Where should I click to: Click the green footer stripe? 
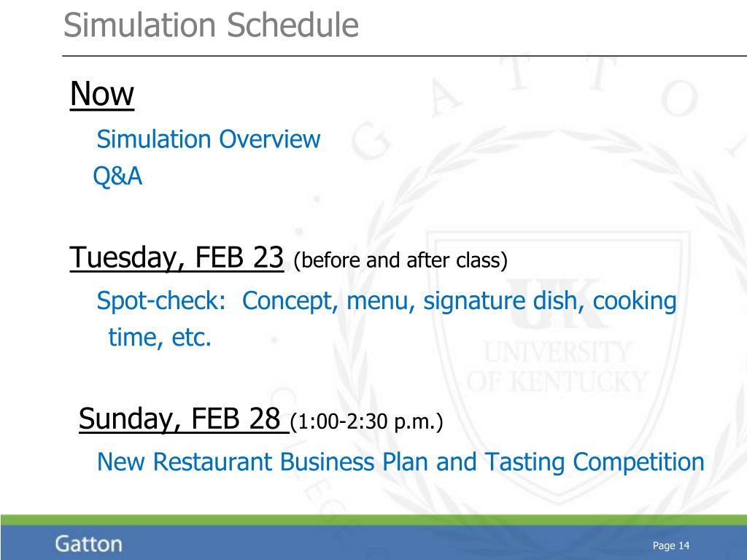point(373,519)
